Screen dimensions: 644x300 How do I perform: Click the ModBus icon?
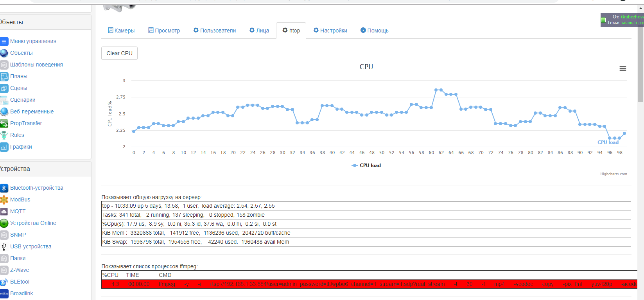[4, 199]
